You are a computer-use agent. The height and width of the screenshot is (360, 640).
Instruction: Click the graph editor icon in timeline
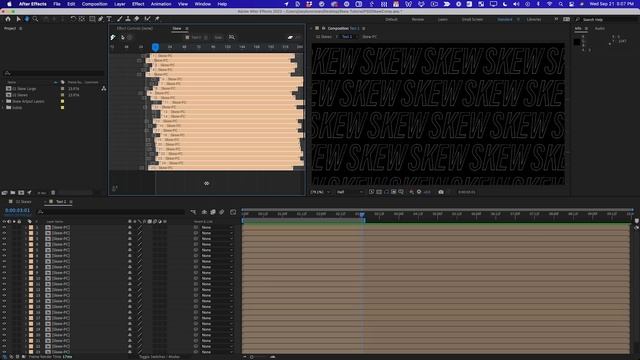point(233,212)
